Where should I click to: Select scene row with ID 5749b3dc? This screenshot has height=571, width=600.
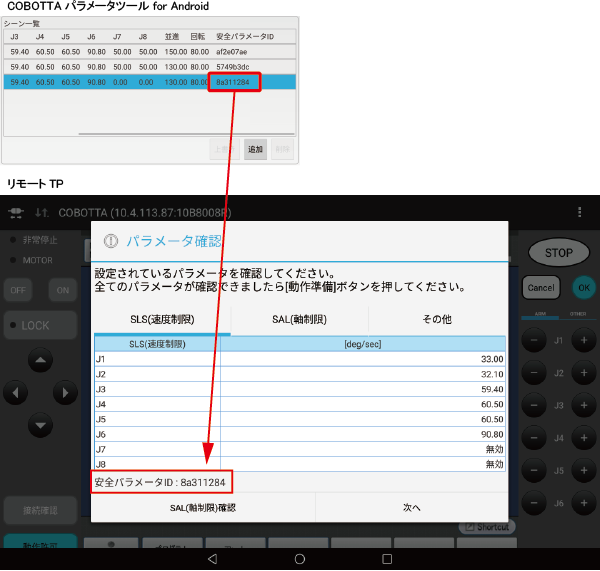point(150,66)
